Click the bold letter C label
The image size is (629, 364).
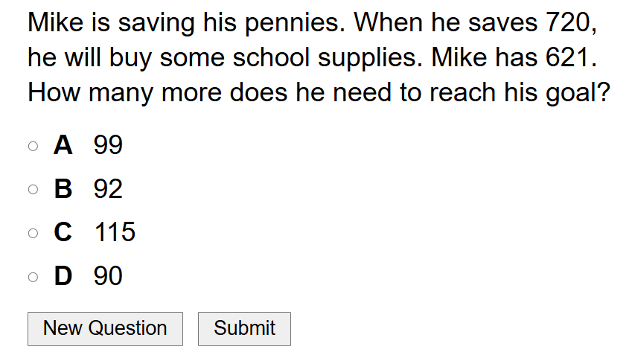click(x=63, y=232)
